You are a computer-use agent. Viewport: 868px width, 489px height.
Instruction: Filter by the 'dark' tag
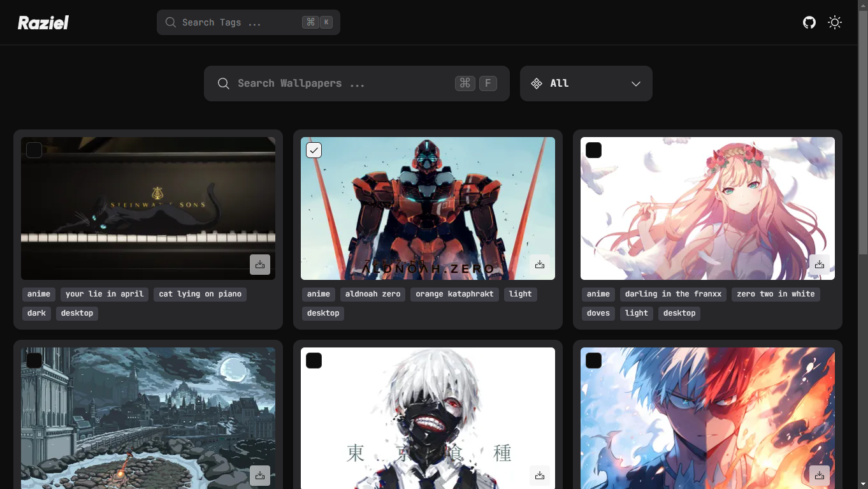coord(37,313)
